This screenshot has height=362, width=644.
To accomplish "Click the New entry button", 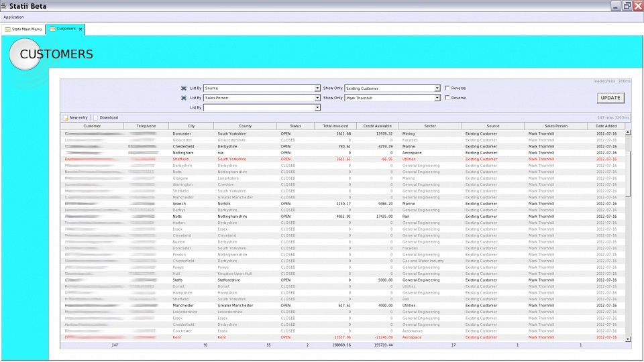I will [75, 118].
